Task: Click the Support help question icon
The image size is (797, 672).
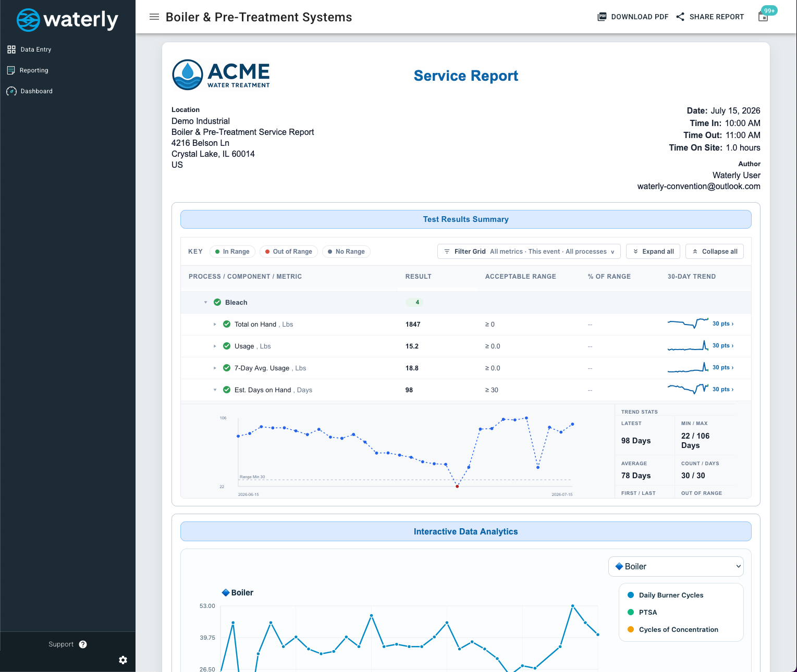Action: (83, 644)
